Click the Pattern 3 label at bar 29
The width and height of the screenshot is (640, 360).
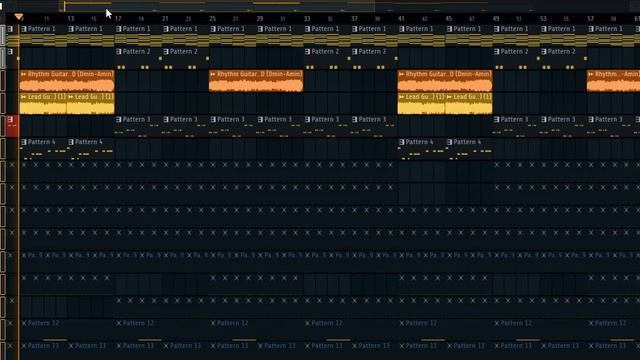click(x=278, y=120)
